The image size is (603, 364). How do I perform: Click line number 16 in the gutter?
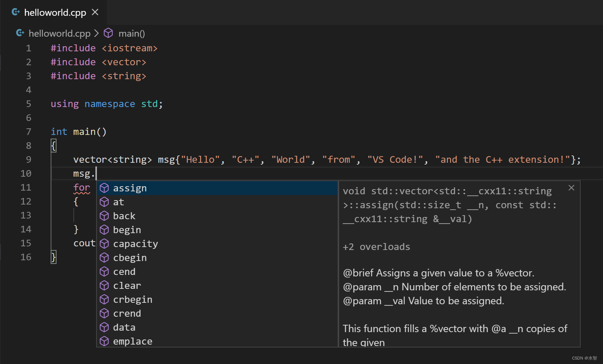[26, 257]
